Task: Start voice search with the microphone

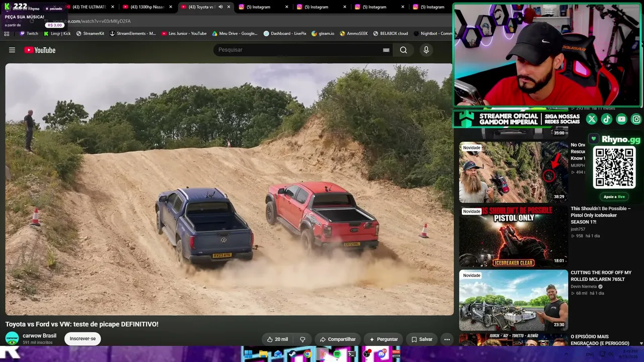Action: click(426, 50)
